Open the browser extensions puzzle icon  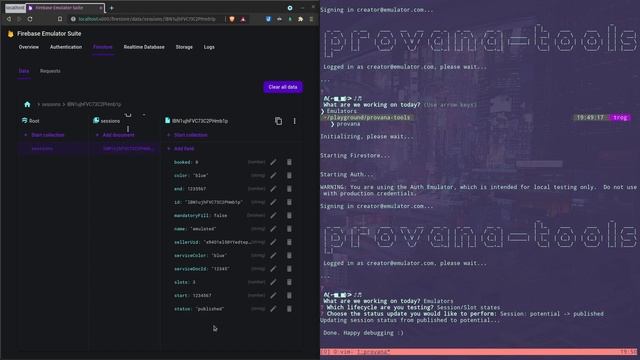(300, 19)
